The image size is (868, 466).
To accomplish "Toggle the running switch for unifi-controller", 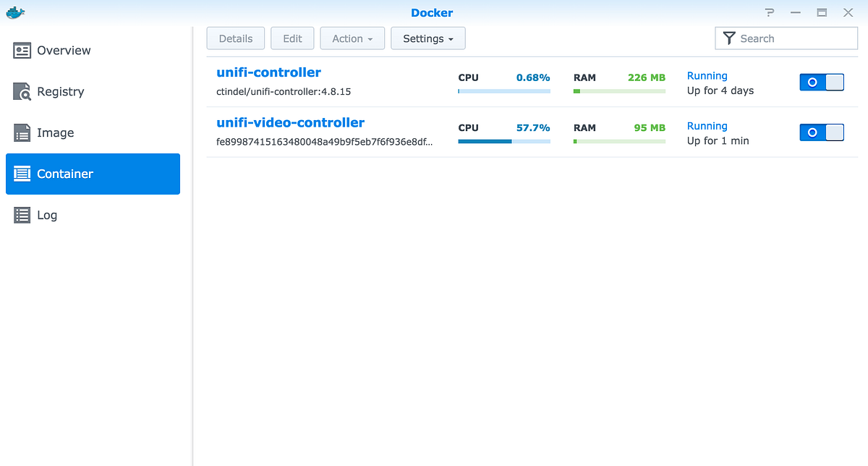I will click(x=822, y=82).
